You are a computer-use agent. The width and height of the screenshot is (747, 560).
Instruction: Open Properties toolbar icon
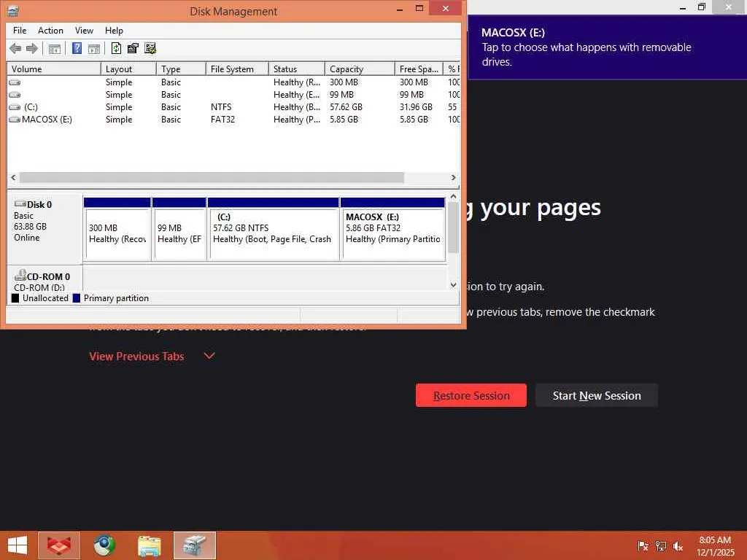133,48
